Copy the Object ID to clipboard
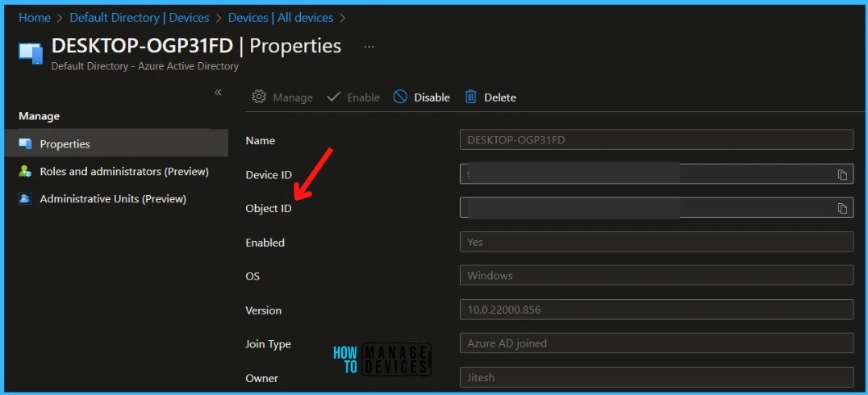This screenshot has height=395, width=868. (x=842, y=208)
